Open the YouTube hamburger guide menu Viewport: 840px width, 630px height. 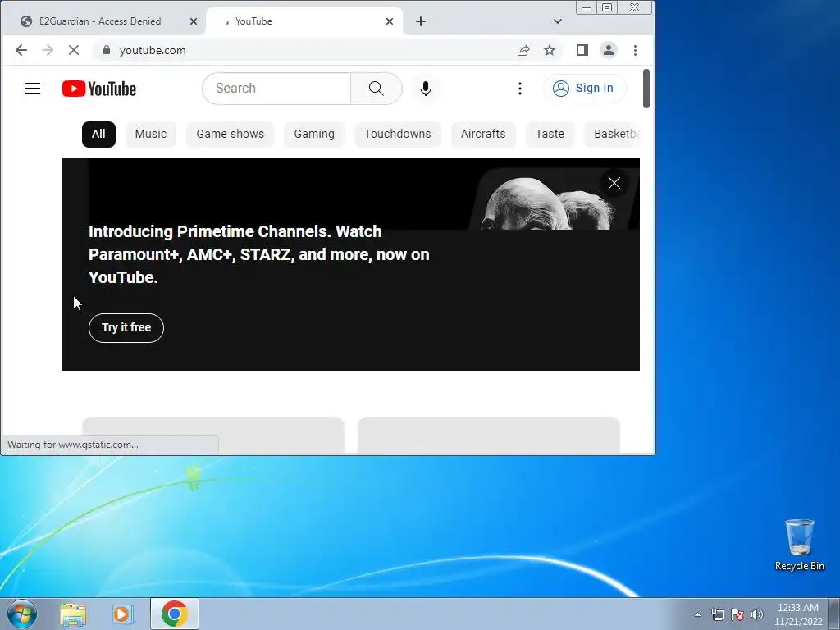[x=33, y=89]
